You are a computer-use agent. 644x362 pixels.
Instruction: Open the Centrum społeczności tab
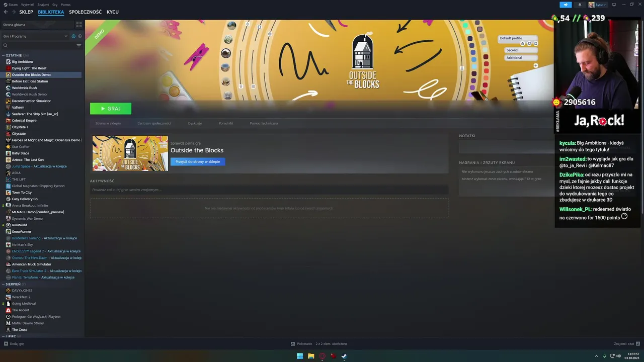[x=154, y=123]
